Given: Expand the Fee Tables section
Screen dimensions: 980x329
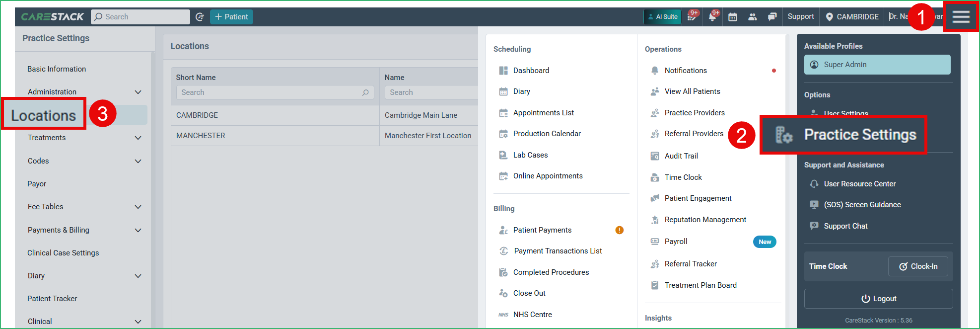Looking at the screenshot, I should coord(138,207).
